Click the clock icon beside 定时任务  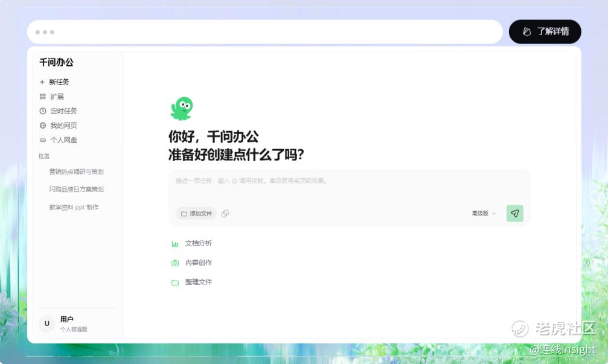click(43, 111)
